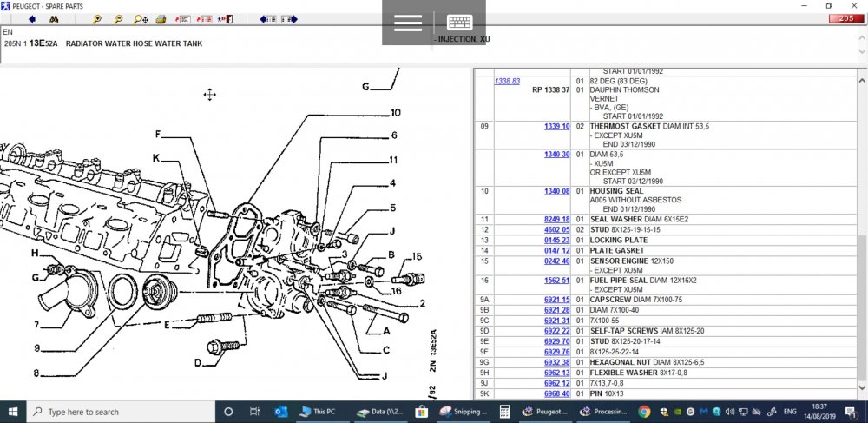Go to next page of diagrams
868x423 pixels.
click(289, 19)
